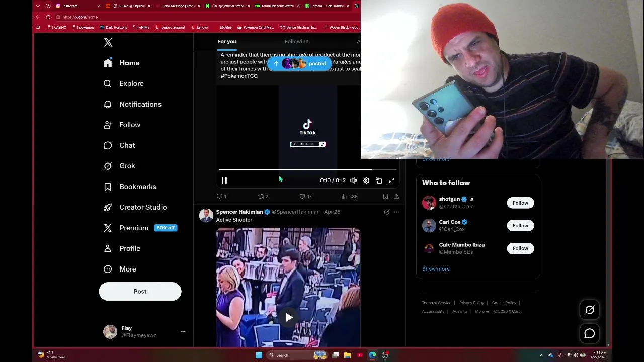This screenshot has width=644, height=362.
Task: Click Spencer Hakimian's avatar
Action: pos(206,215)
